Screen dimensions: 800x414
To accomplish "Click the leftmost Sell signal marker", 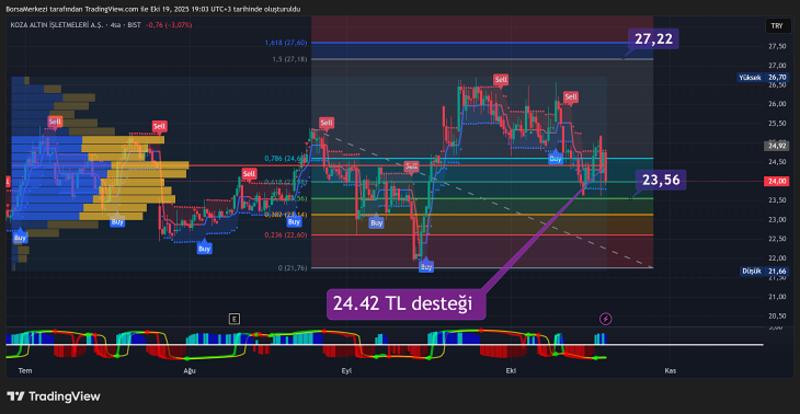I will [55, 121].
